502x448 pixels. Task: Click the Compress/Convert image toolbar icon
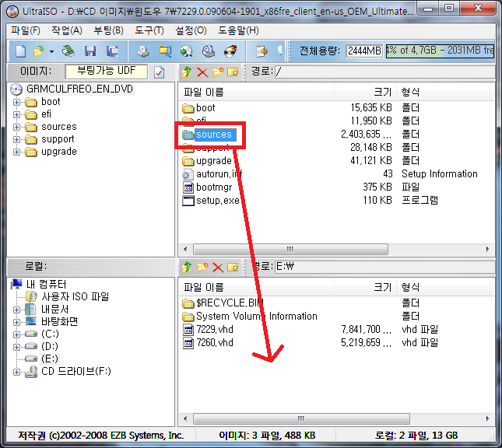pos(165,51)
